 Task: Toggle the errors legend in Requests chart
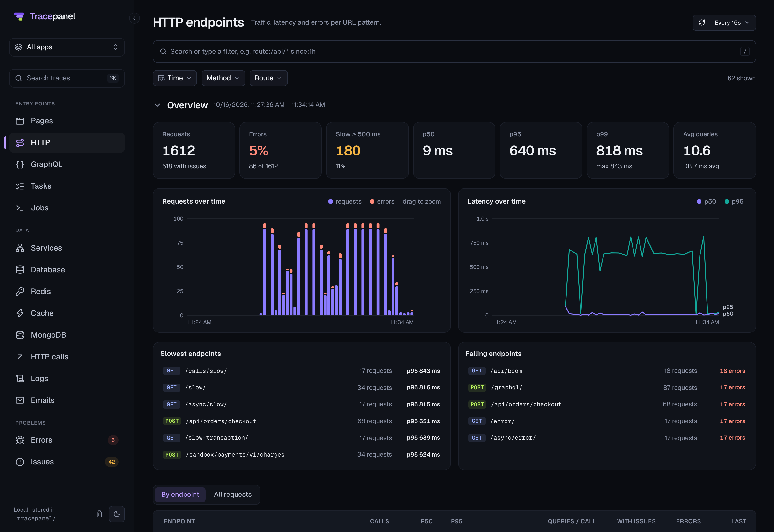pyautogui.click(x=382, y=201)
